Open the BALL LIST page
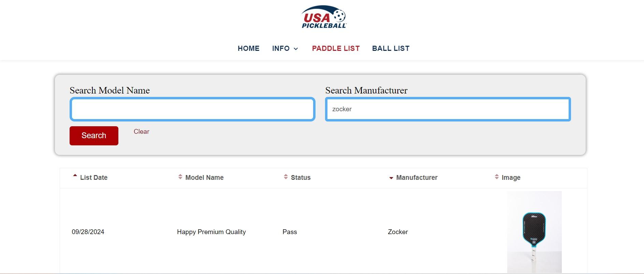The height and width of the screenshot is (274, 644). pyautogui.click(x=391, y=48)
